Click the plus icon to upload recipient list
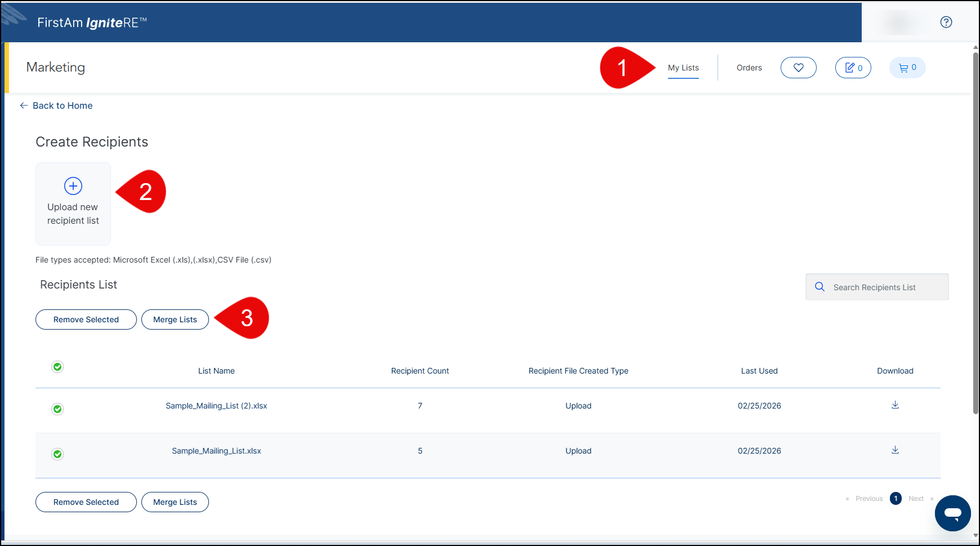Image resolution: width=980 pixels, height=546 pixels. [73, 186]
